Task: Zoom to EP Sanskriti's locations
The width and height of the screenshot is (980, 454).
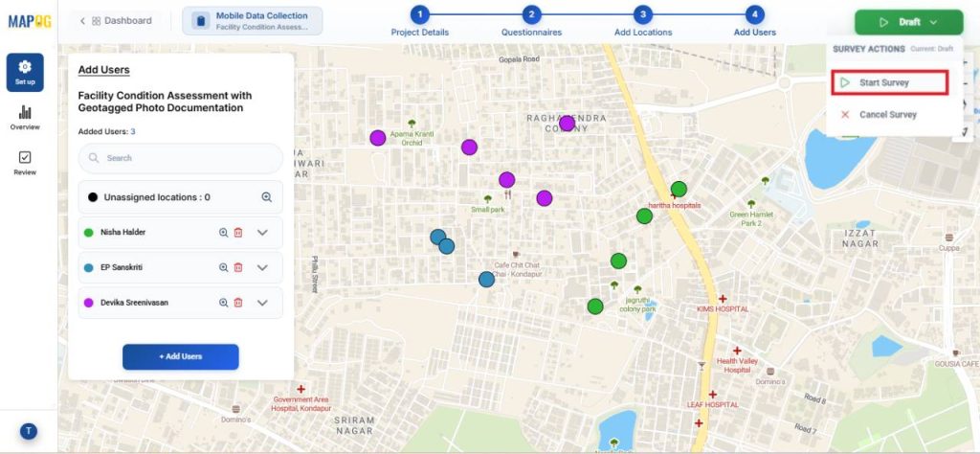Action: [224, 267]
